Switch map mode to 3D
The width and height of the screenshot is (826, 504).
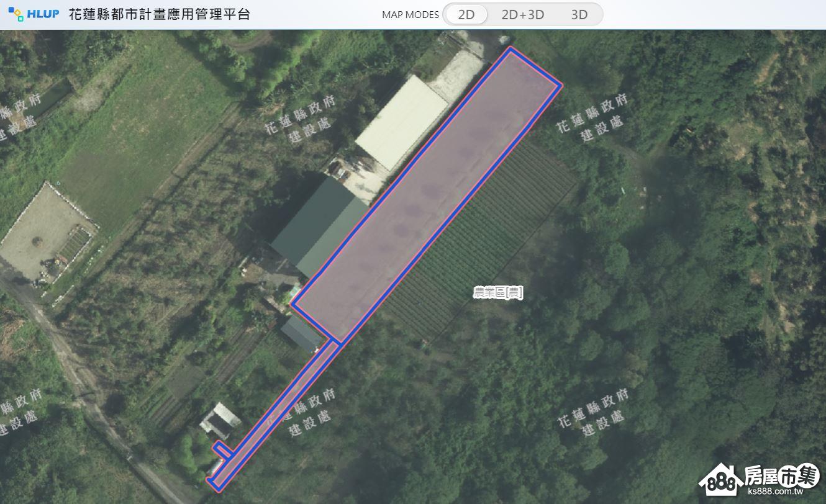point(579,14)
